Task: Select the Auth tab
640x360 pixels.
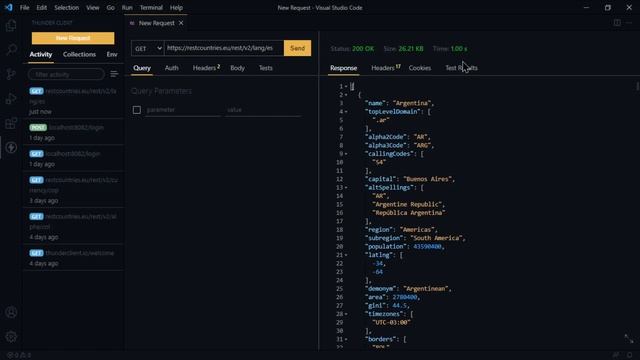Action: (171, 68)
